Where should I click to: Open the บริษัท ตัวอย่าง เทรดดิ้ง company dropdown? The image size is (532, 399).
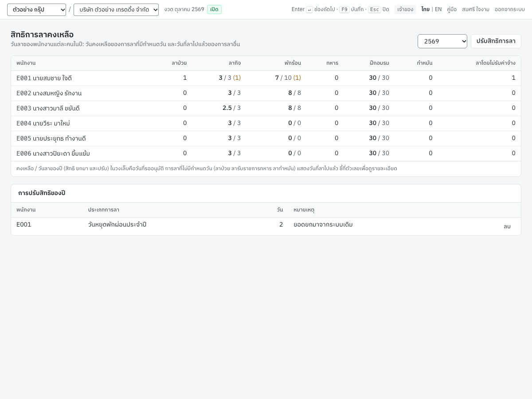[116, 10]
